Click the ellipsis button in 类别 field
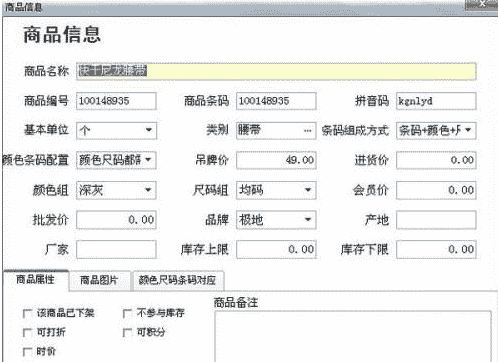This screenshot has height=362, width=498. pos(308,130)
